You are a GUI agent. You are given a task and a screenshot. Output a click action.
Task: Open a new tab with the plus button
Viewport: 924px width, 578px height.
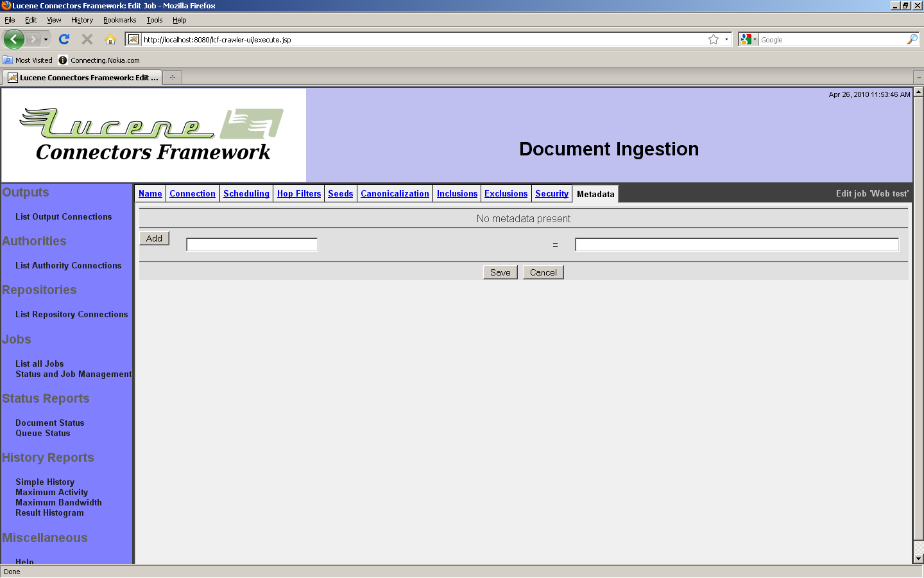(172, 78)
